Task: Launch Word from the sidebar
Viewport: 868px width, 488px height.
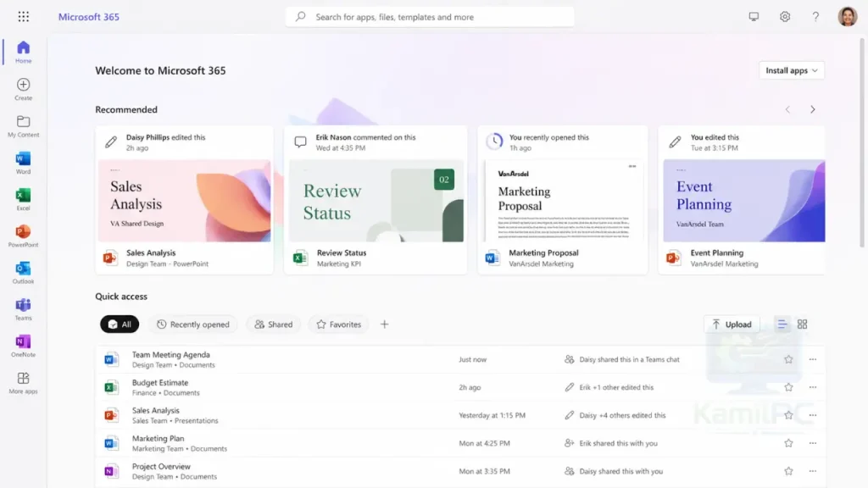Action: 23,163
